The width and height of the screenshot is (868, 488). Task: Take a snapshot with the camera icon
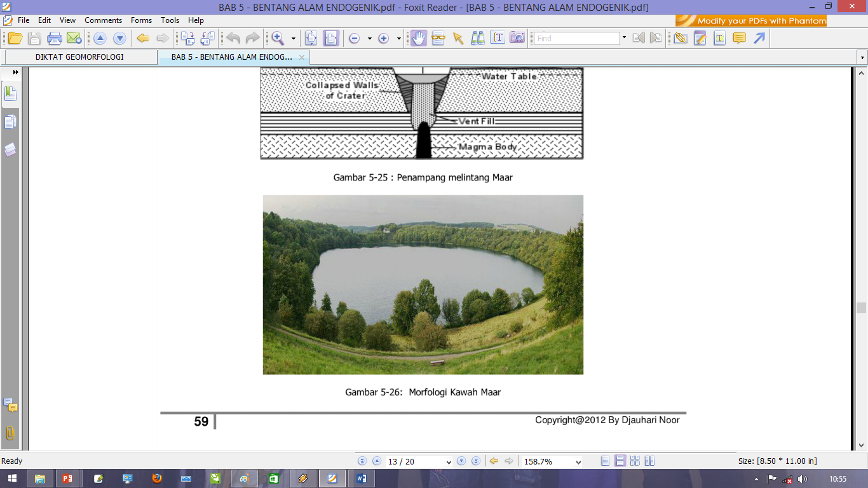(x=517, y=38)
